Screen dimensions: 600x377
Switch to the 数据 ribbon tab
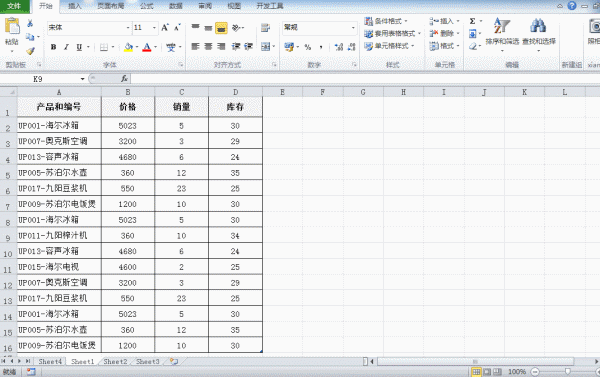coord(176,6)
